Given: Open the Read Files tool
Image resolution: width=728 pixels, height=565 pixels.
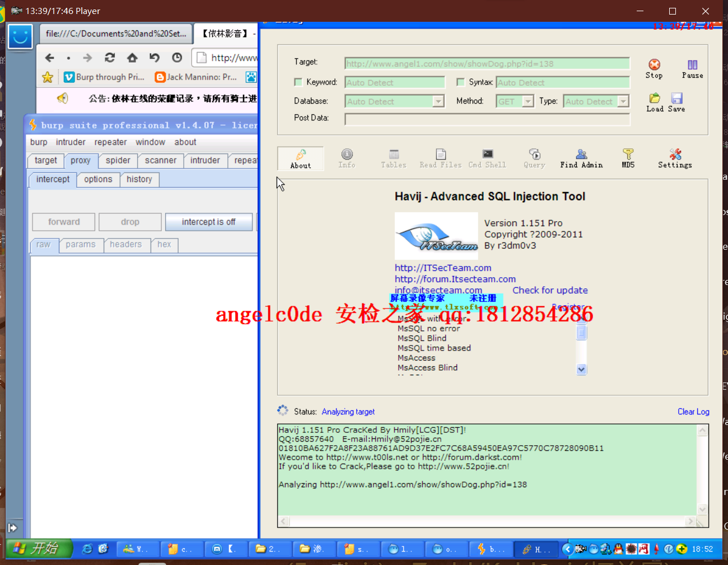Looking at the screenshot, I should click(441, 158).
